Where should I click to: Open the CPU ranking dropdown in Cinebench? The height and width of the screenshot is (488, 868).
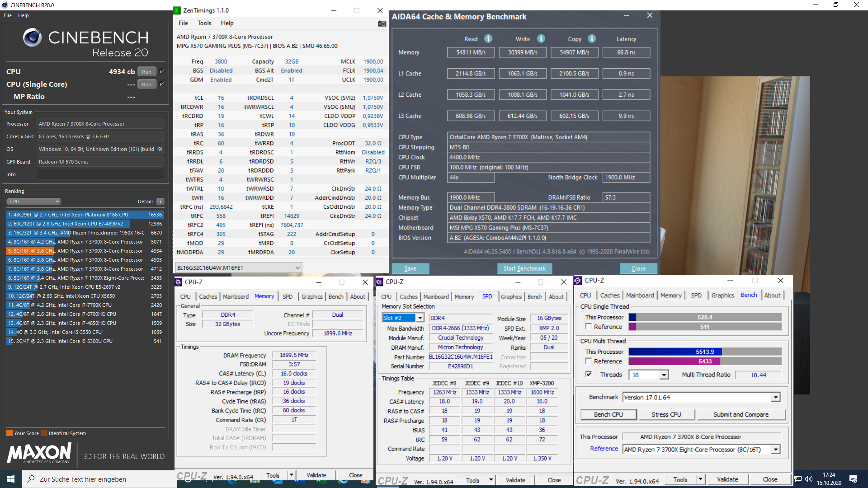pyautogui.click(x=34, y=202)
